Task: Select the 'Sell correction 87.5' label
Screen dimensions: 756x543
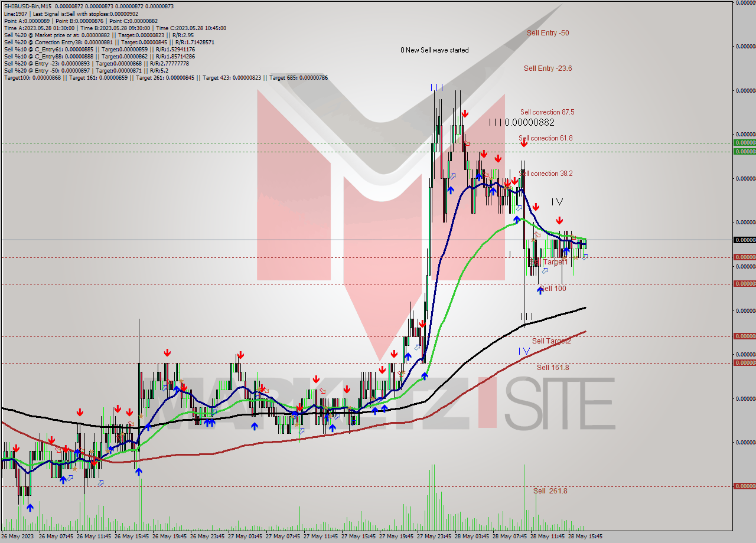Action: tap(547, 112)
